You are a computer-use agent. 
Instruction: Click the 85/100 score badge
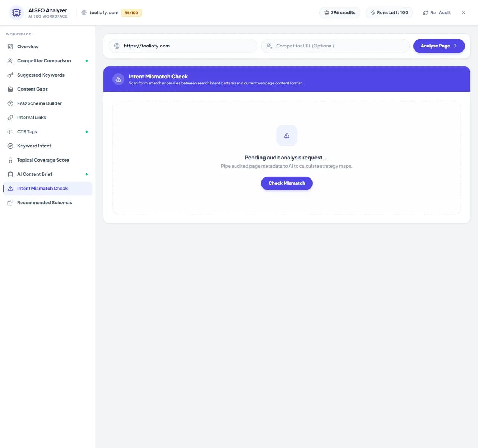[x=131, y=13]
